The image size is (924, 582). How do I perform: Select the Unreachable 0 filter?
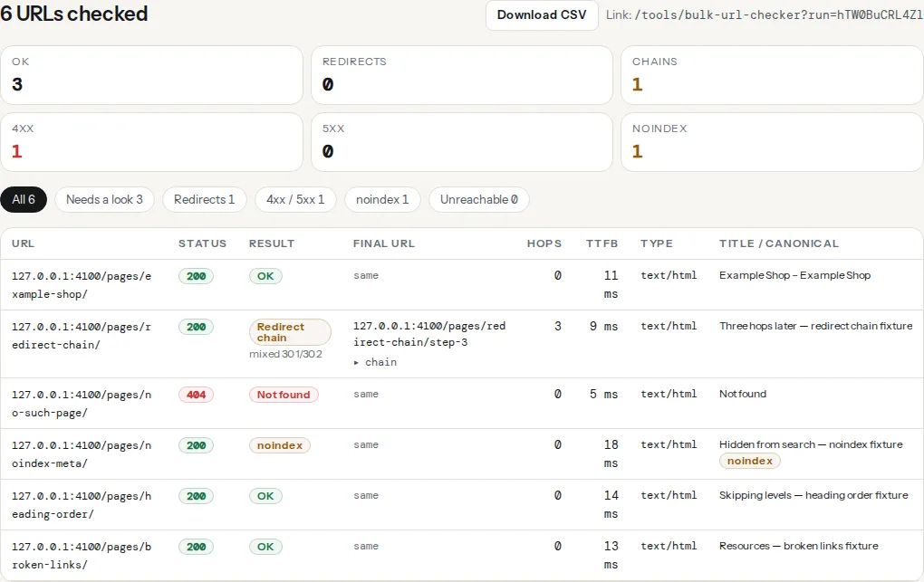tap(478, 200)
